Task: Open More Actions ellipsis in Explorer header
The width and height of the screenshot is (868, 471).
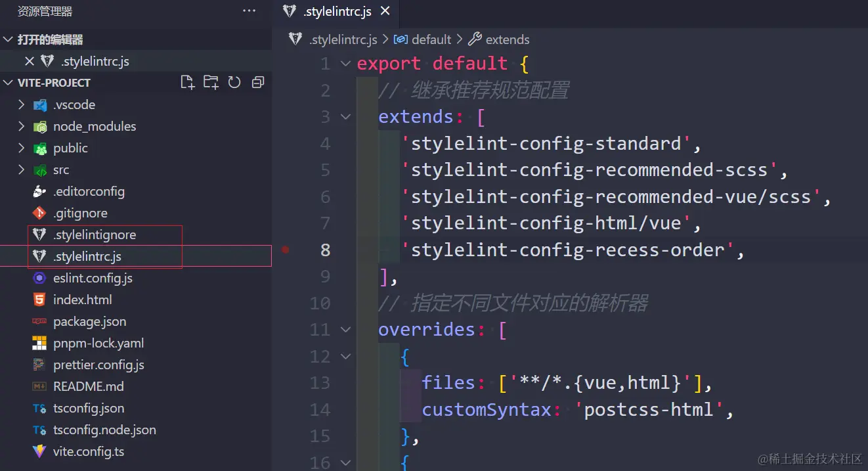Action: tap(249, 11)
